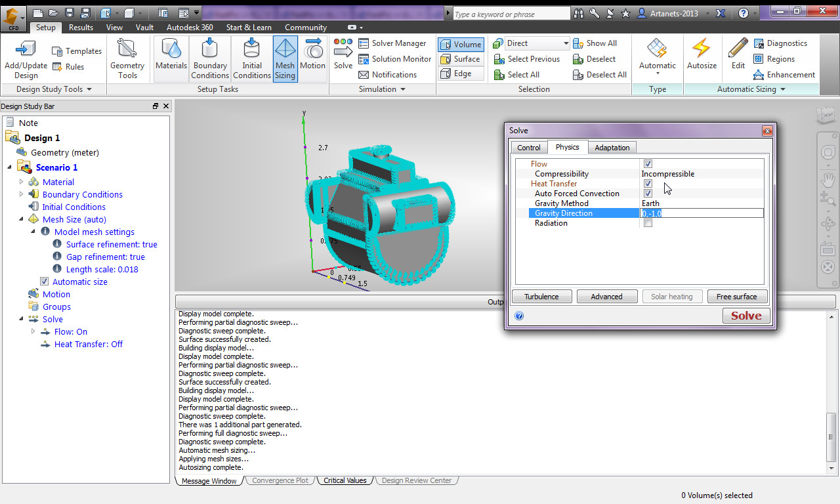Viewport: 840px width, 504px height.
Task: Open Add/Update Design tool
Action: (26, 58)
